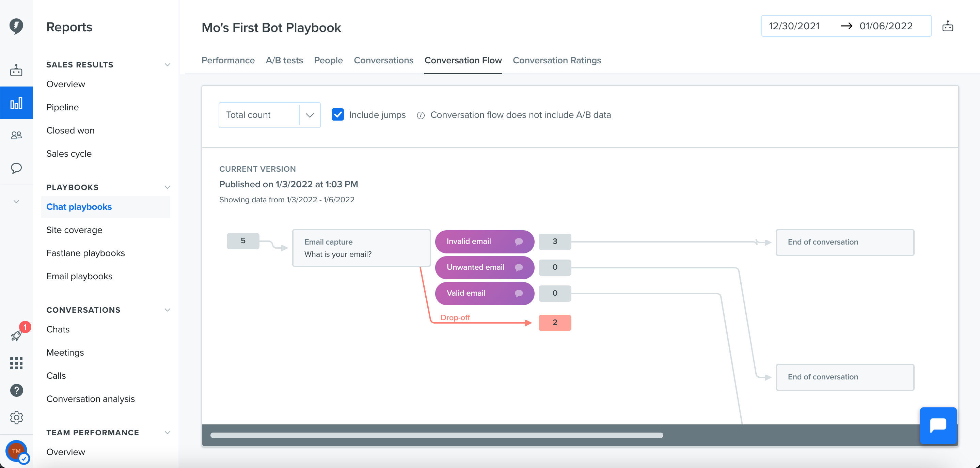Click the TM user avatar
980x468 pixels.
(x=16, y=451)
